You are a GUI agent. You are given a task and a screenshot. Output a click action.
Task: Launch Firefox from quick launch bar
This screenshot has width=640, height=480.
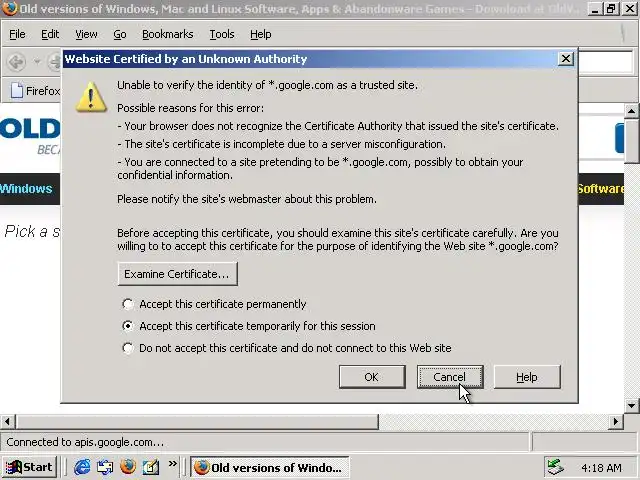[128, 467]
